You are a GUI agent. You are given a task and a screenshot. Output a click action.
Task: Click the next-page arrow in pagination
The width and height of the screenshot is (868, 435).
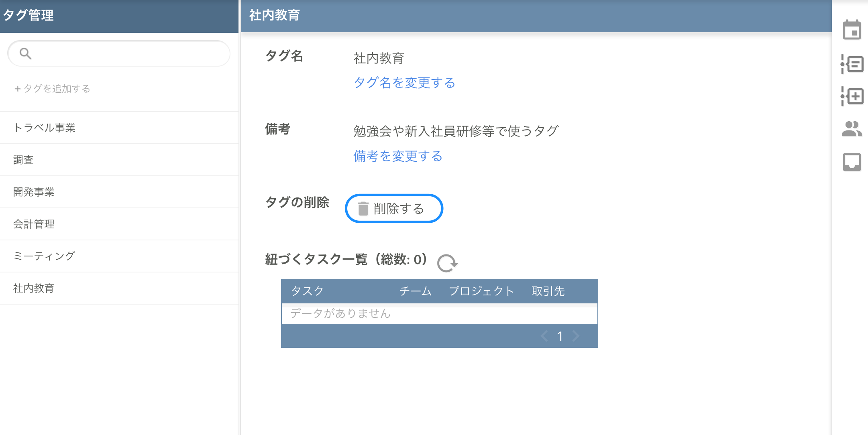576,336
